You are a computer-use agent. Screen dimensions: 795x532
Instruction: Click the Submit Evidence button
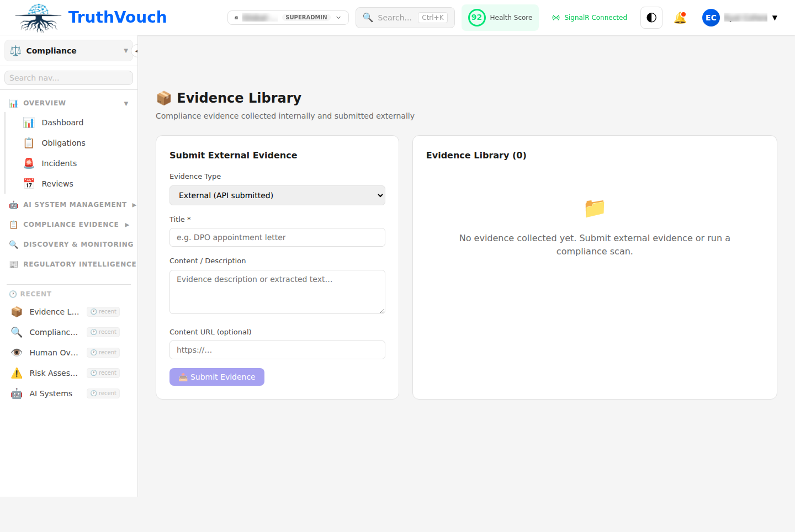[216, 377]
